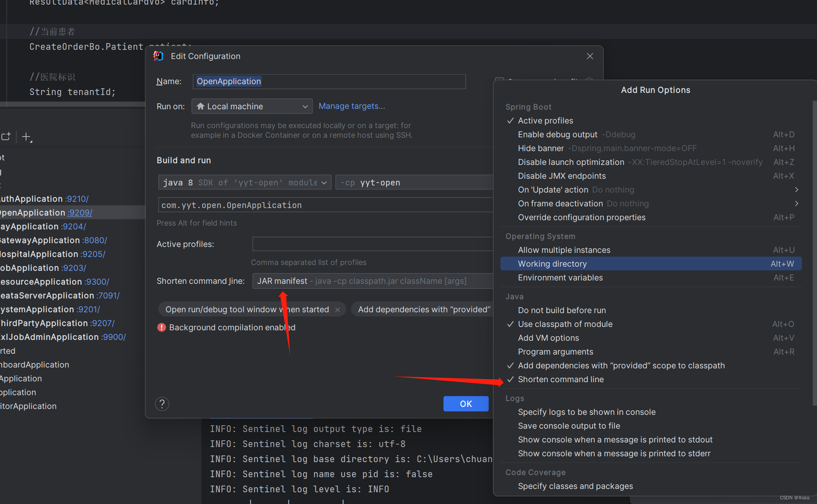
Task: Select Show console when printed to stderr
Action: [651, 453]
